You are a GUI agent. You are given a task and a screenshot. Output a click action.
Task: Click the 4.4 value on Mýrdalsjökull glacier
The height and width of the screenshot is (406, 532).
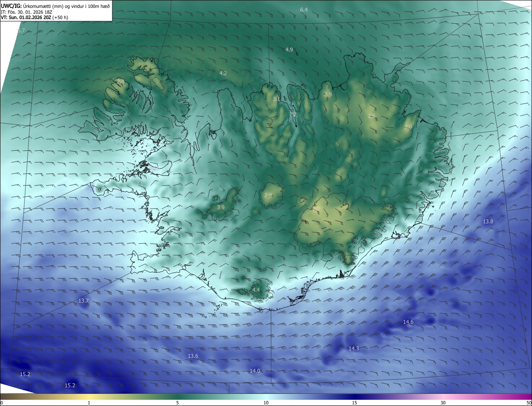pyautogui.click(x=256, y=290)
